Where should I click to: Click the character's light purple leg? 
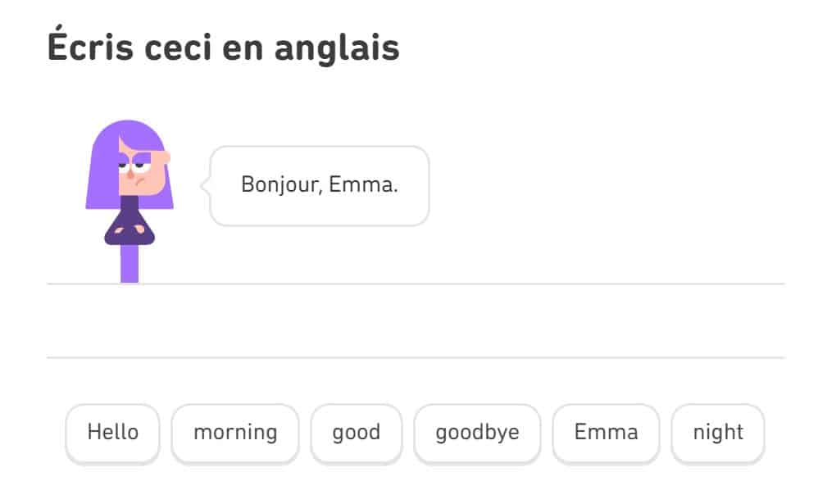[130, 264]
